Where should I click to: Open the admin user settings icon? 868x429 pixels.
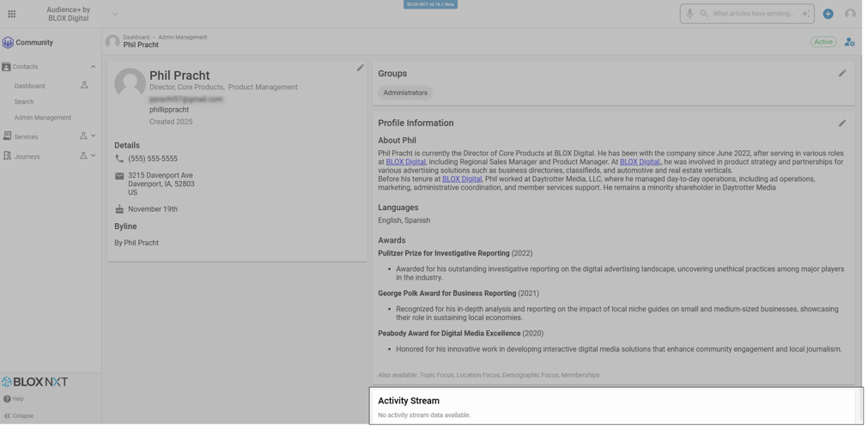click(849, 42)
